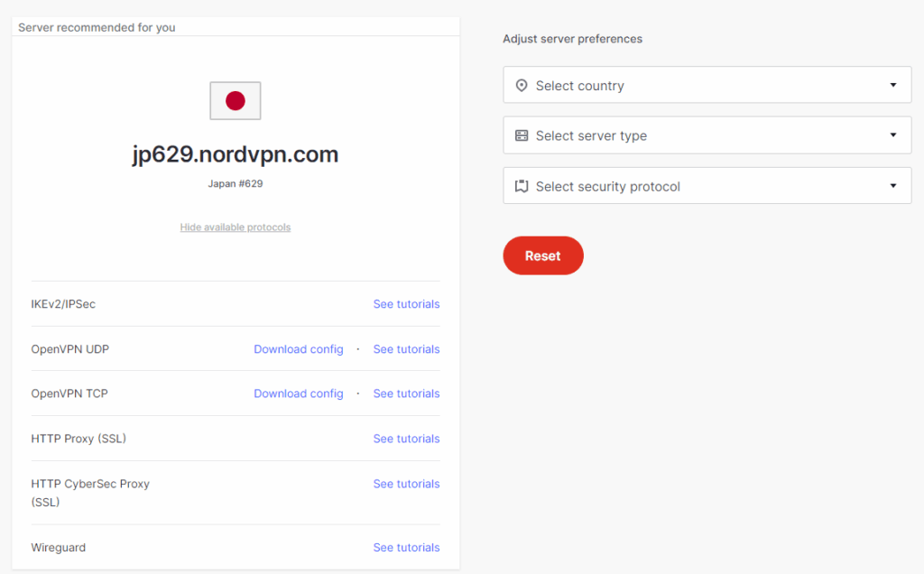Download config for OpenVPN TCP
This screenshot has width=924, height=574.
(299, 393)
